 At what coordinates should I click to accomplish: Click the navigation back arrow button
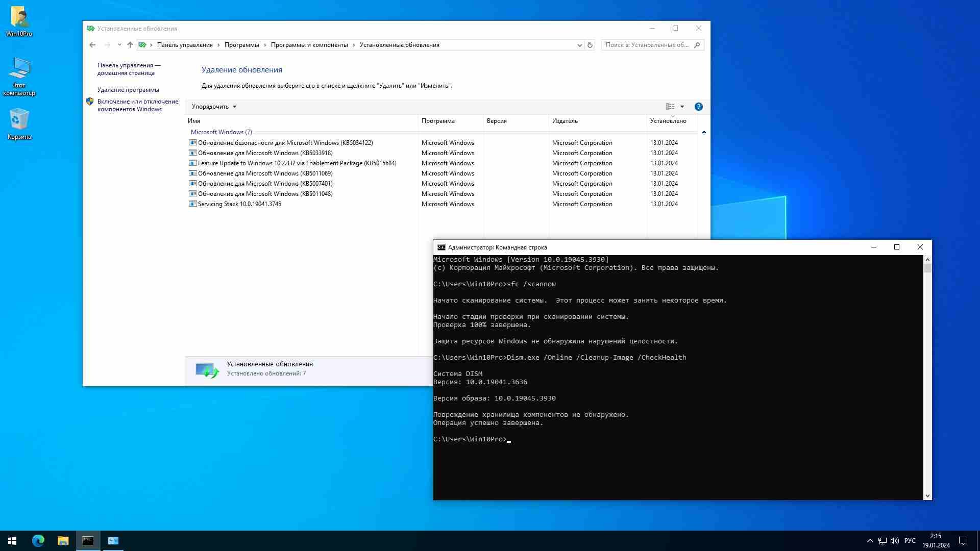92,44
